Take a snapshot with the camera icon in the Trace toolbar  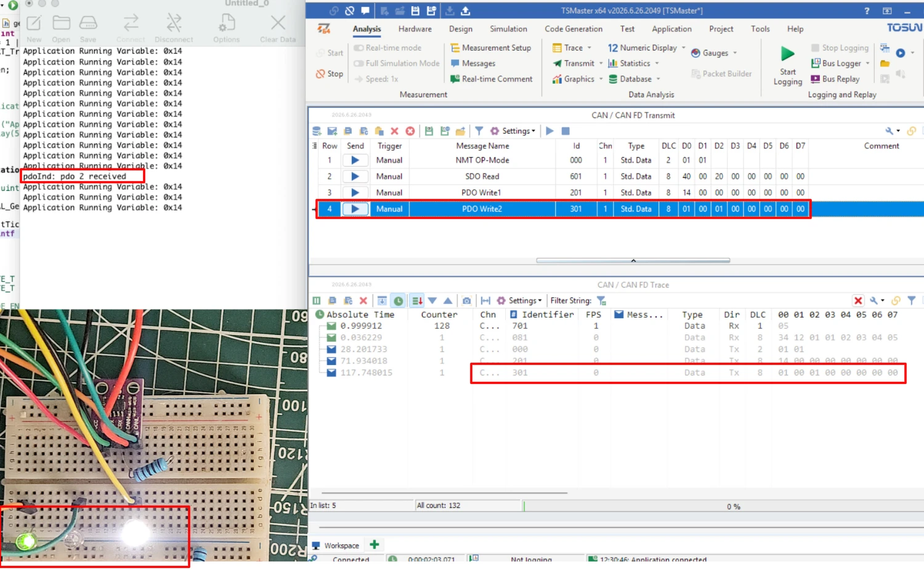coord(467,300)
